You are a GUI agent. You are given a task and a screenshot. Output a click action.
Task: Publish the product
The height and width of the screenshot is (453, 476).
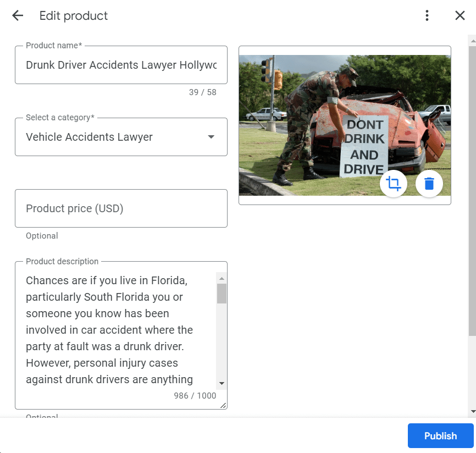tap(440, 436)
